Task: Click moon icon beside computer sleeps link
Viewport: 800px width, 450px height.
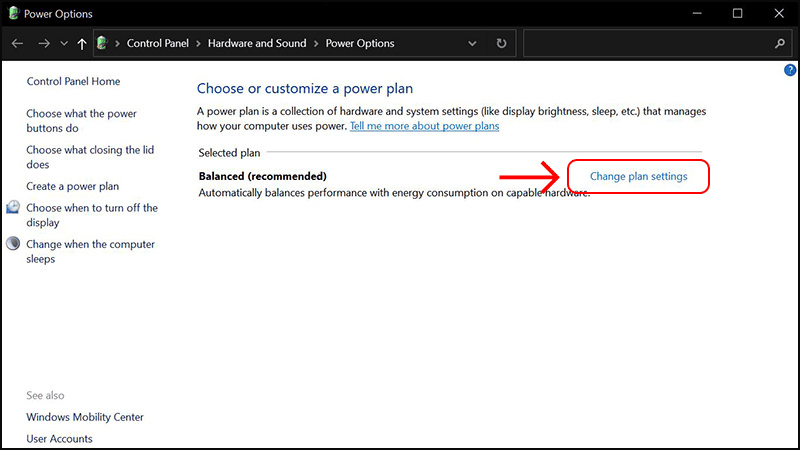Action: click(x=14, y=244)
